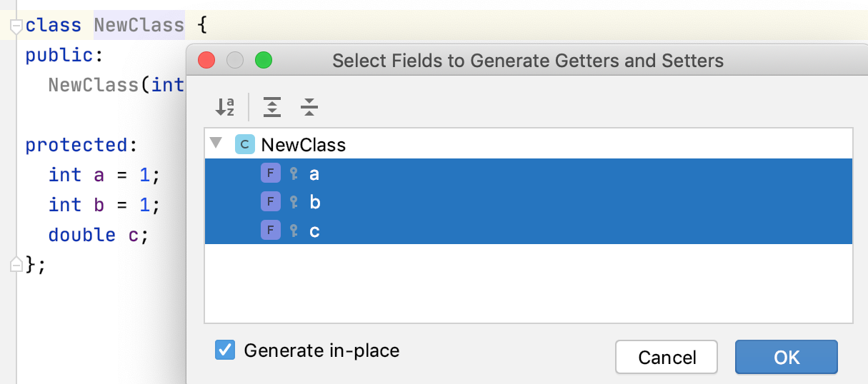This screenshot has height=384, width=868.
Task: Click the NewClass identifier in code
Action: (139, 26)
